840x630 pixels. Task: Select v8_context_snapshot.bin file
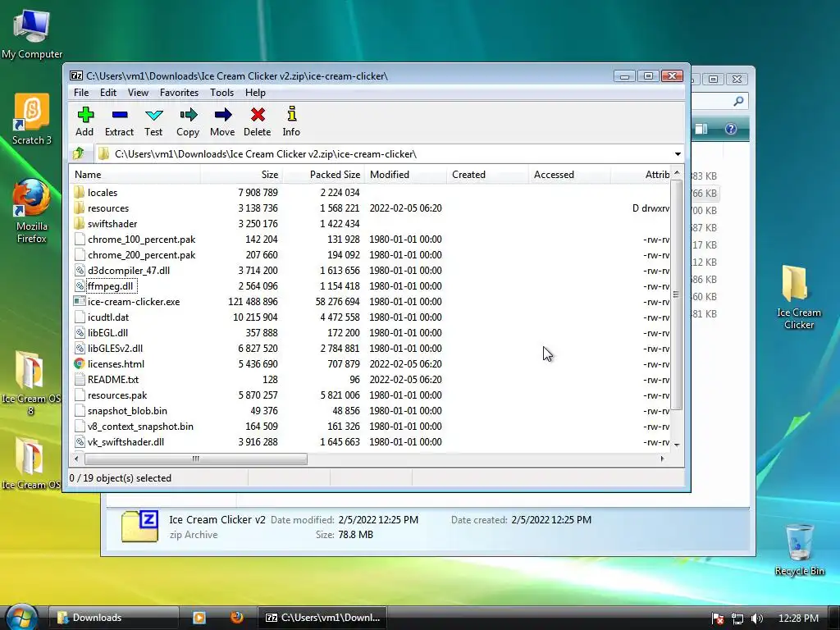pyautogui.click(x=134, y=427)
